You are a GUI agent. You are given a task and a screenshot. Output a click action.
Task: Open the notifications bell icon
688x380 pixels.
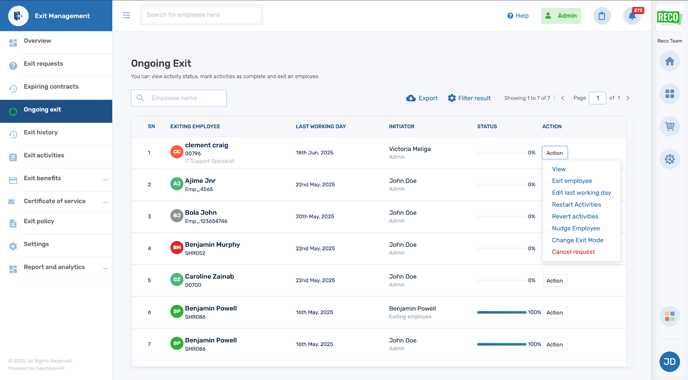632,16
